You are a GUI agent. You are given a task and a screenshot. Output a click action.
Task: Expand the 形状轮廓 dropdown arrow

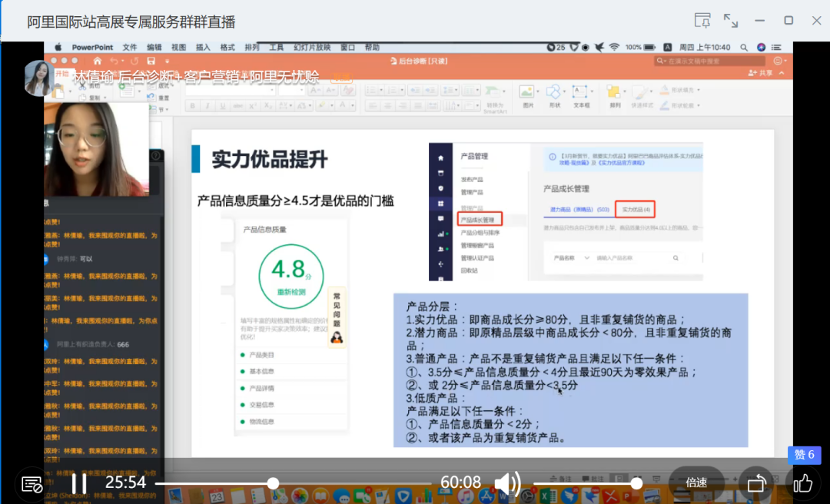699,105
